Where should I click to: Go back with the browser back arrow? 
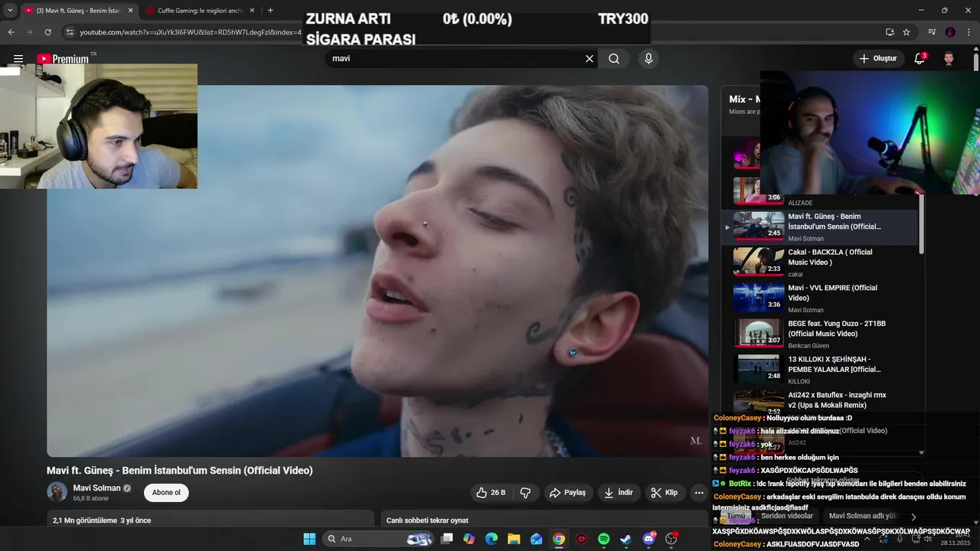[11, 32]
